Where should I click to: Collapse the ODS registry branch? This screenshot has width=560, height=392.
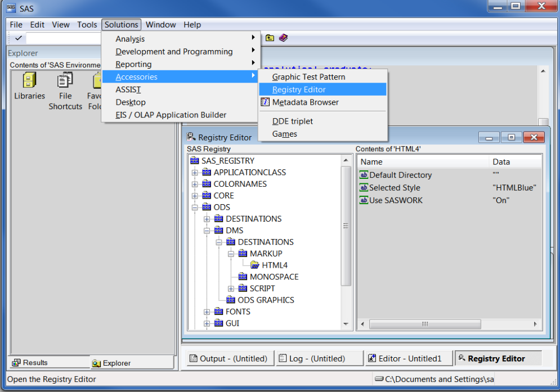pos(194,207)
